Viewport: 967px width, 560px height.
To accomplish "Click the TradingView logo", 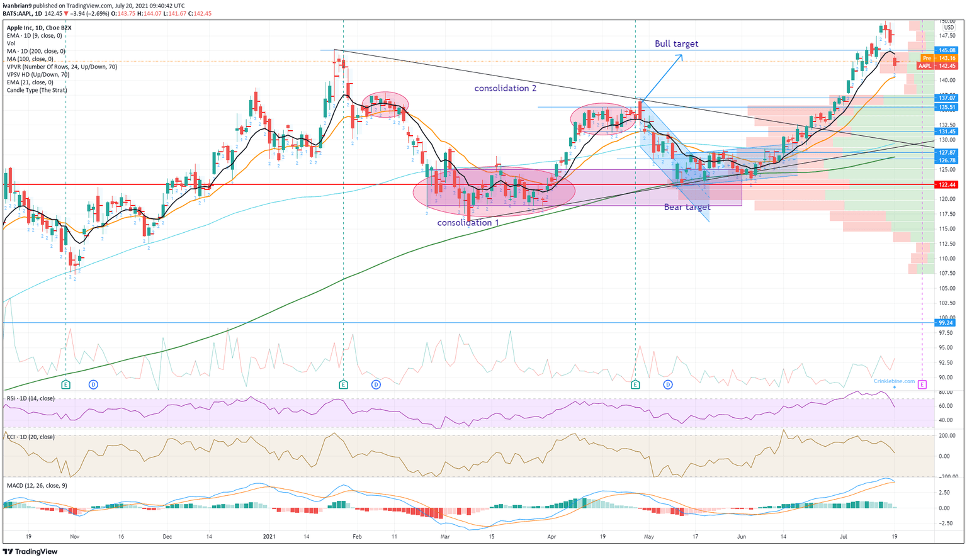I will tap(31, 551).
